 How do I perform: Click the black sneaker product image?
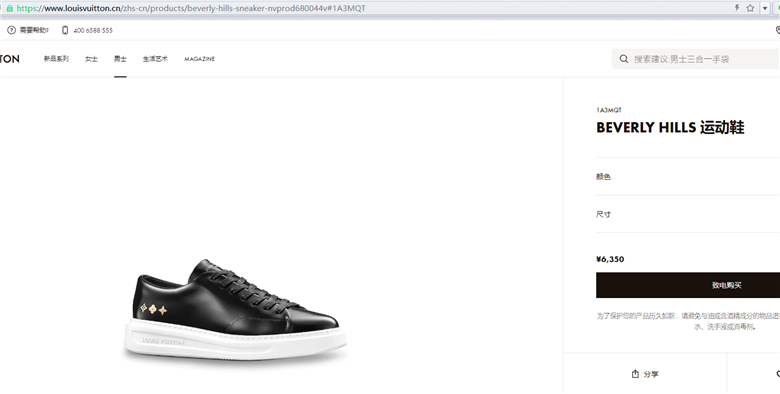235,309
